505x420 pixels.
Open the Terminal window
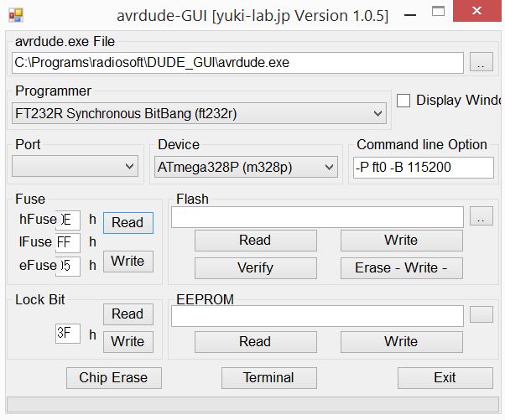coord(268,378)
